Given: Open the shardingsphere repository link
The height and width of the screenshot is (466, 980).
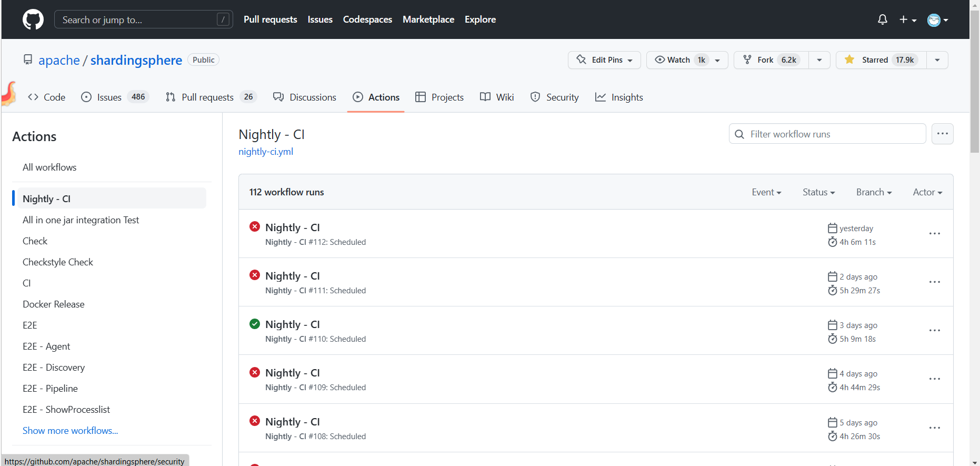Looking at the screenshot, I should (x=136, y=60).
